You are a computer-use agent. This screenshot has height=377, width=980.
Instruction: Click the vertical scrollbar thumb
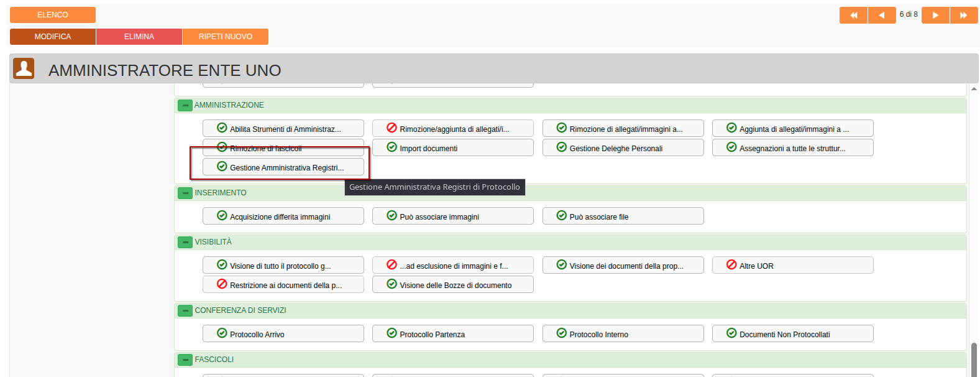(974, 359)
